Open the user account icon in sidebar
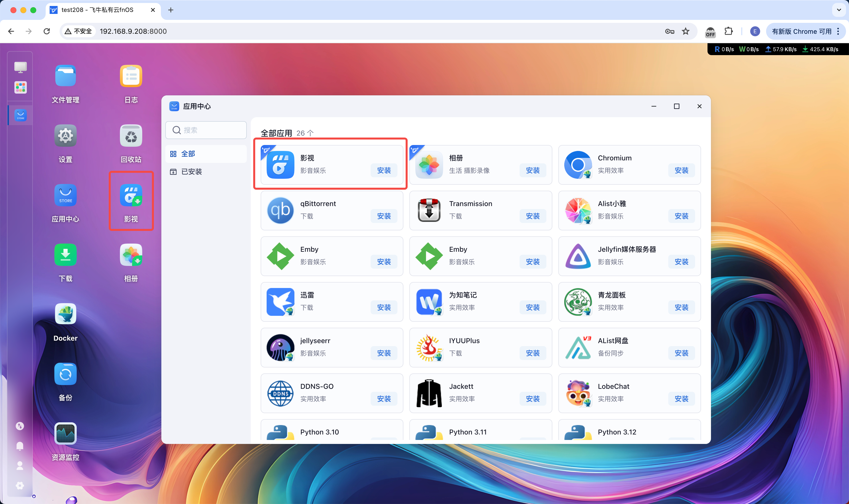This screenshot has width=849, height=504. (20, 466)
